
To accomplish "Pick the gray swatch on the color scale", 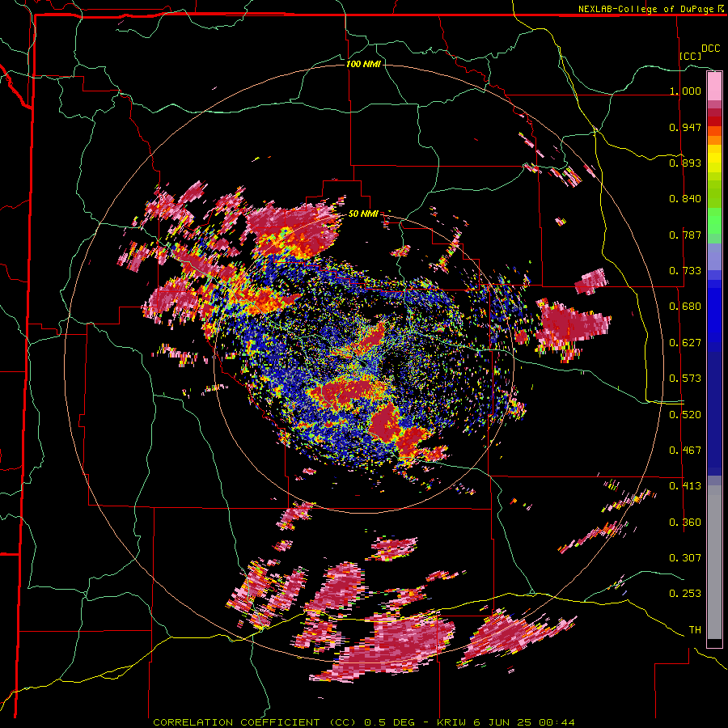I will pyautogui.click(x=714, y=562).
